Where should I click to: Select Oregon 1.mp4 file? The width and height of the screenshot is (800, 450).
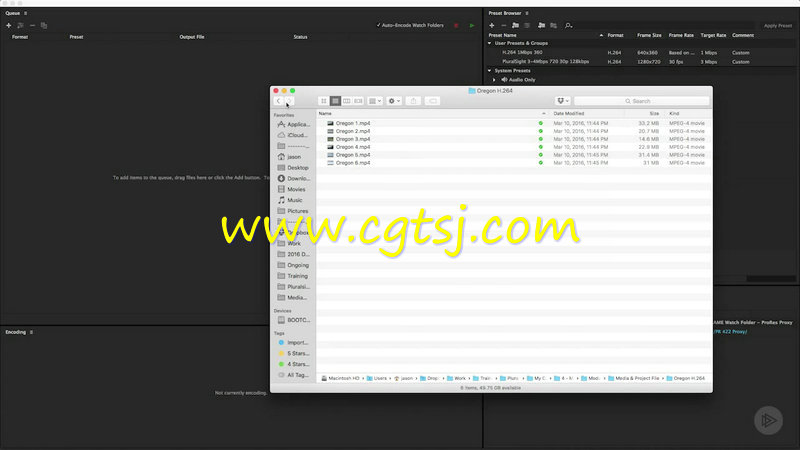coord(353,123)
